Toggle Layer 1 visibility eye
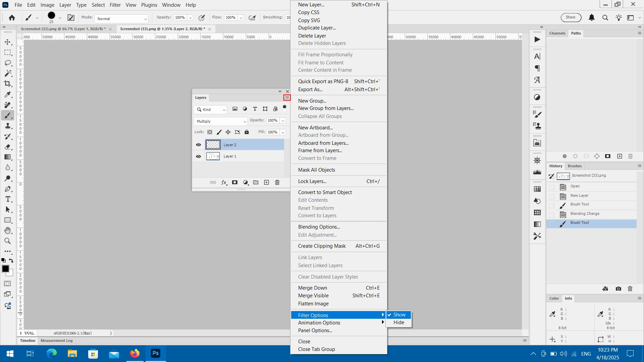 [x=198, y=156]
